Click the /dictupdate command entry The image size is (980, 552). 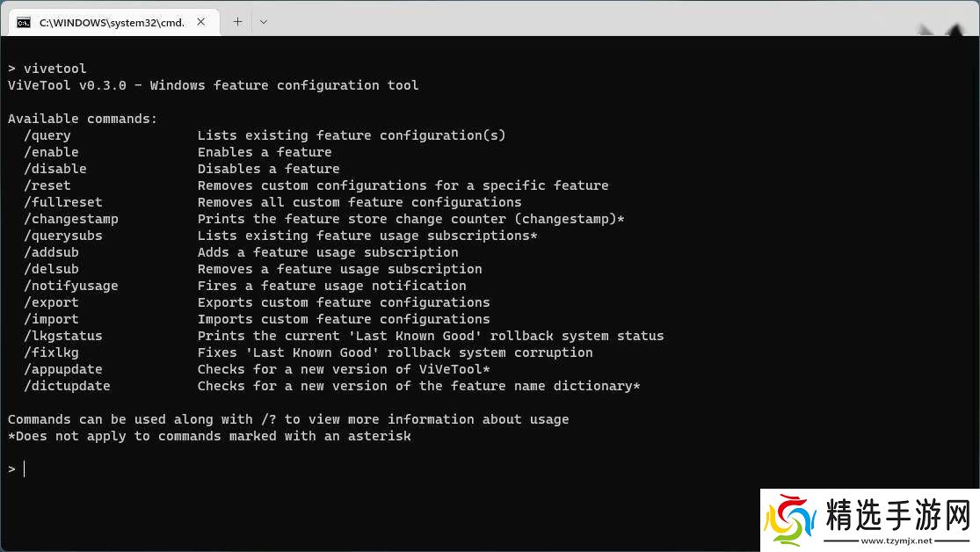[67, 386]
